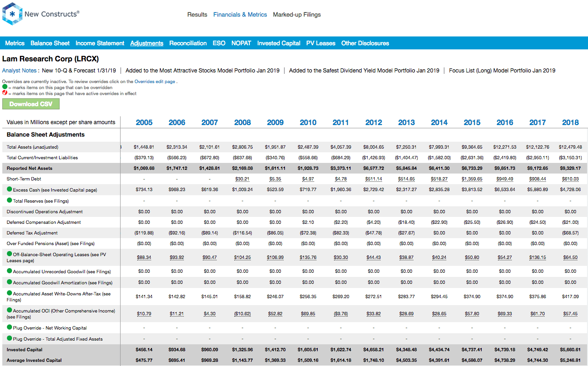Click the 2014 year column header
The image size is (588, 366).
point(439,122)
